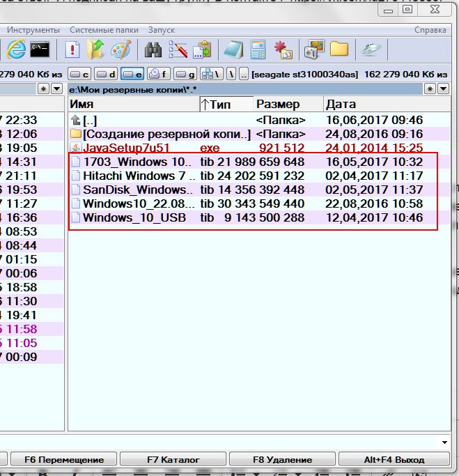This screenshot has width=459, height=476.
Task: Sort by the Размер column header
Action: [x=289, y=104]
